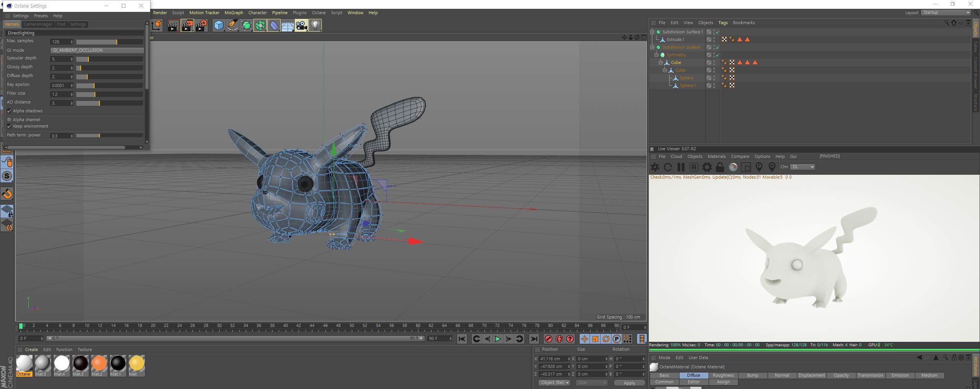Screen dimensions: 980x389
Task: Click Render to Picture Viewer icon
Action: pos(187,26)
